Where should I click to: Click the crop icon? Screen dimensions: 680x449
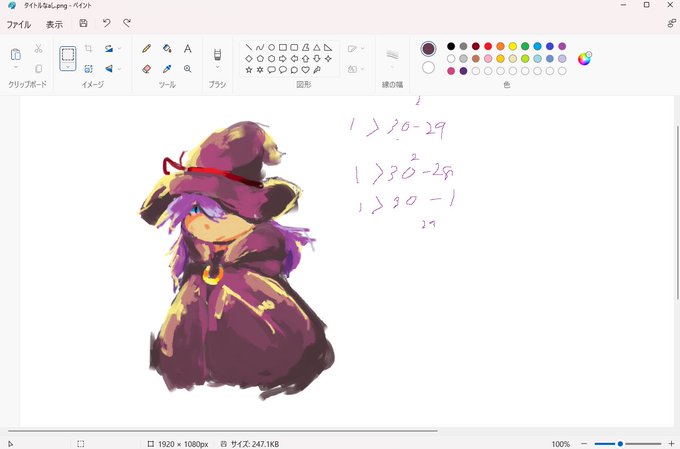coord(88,49)
